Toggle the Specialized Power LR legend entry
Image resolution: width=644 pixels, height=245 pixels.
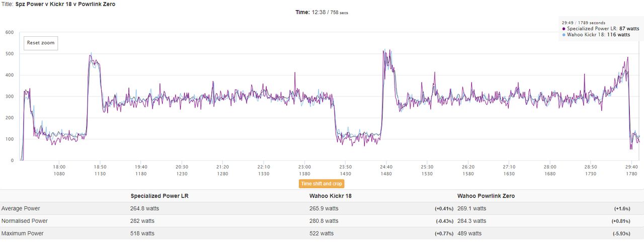click(x=600, y=29)
